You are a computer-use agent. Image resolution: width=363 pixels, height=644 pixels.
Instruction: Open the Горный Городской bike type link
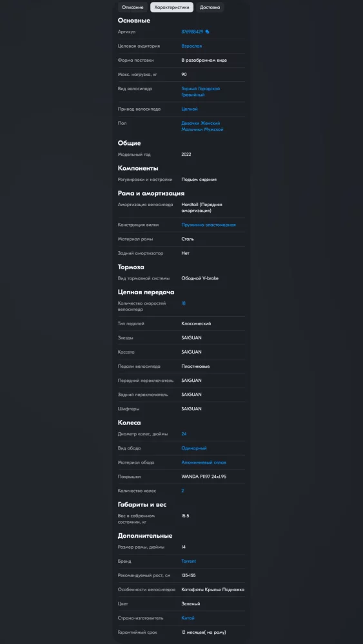pyautogui.click(x=201, y=89)
